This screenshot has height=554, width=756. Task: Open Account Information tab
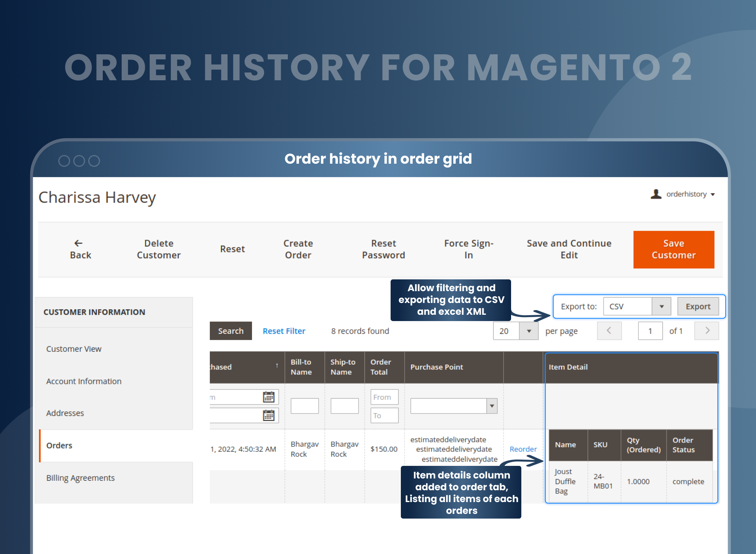tap(84, 381)
